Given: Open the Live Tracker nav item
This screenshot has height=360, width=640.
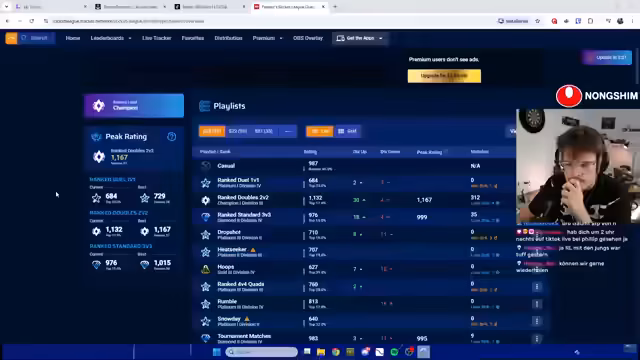Looking at the screenshot, I should point(157,38).
